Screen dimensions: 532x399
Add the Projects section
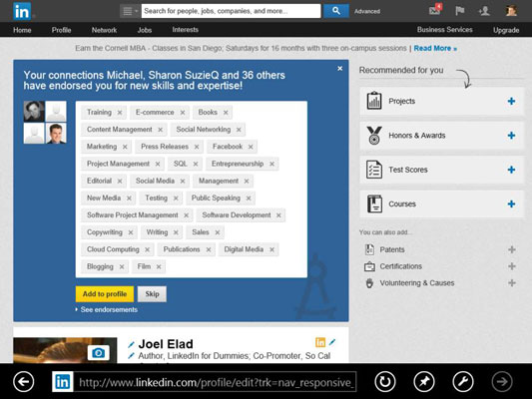[511, 101]
